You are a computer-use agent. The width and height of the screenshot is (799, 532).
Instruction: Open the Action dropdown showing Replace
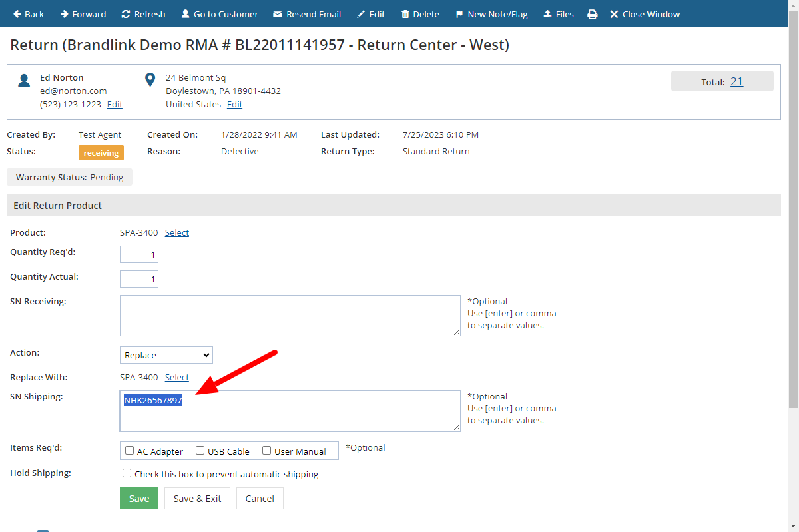click(166, 354)
